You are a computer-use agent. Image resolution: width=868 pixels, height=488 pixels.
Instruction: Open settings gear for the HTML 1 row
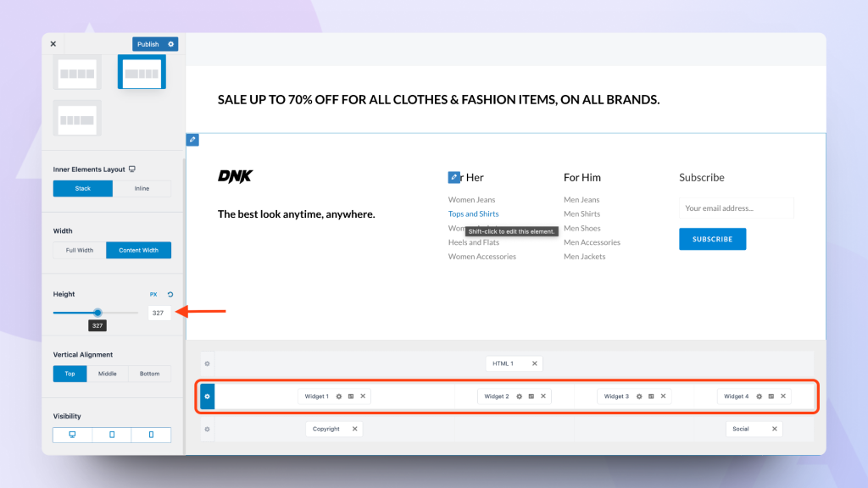coord(207,363)
